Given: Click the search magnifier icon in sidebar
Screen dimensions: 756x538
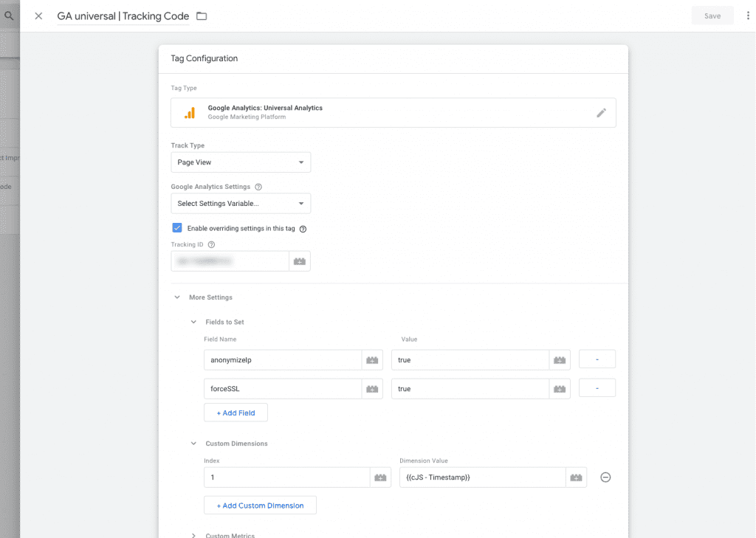Looking at the screenshot, I should click(x=9, y=15).
